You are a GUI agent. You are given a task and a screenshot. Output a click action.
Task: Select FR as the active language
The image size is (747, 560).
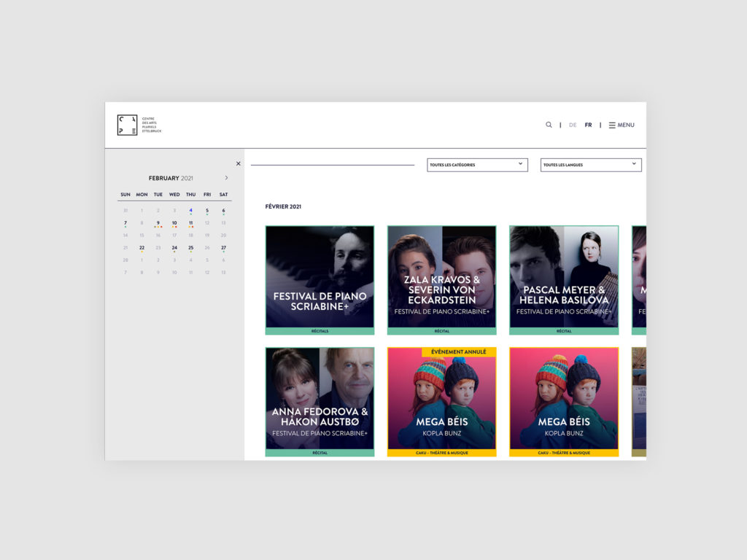[588, 125]
